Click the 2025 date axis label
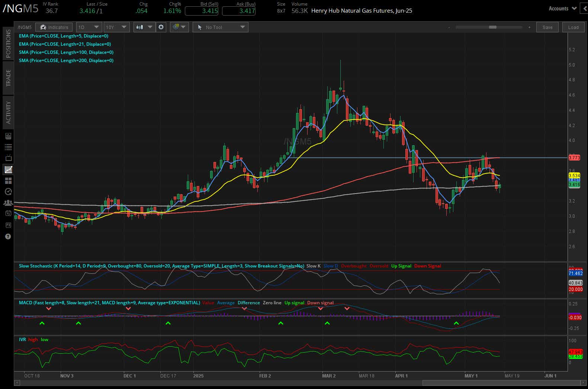588x389 pixels. [x=198, y=376]
